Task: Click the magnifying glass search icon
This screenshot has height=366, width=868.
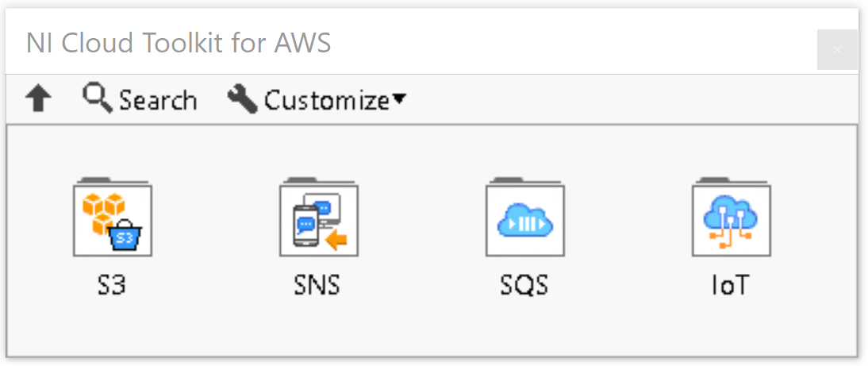Action: [x=98, y=98]
